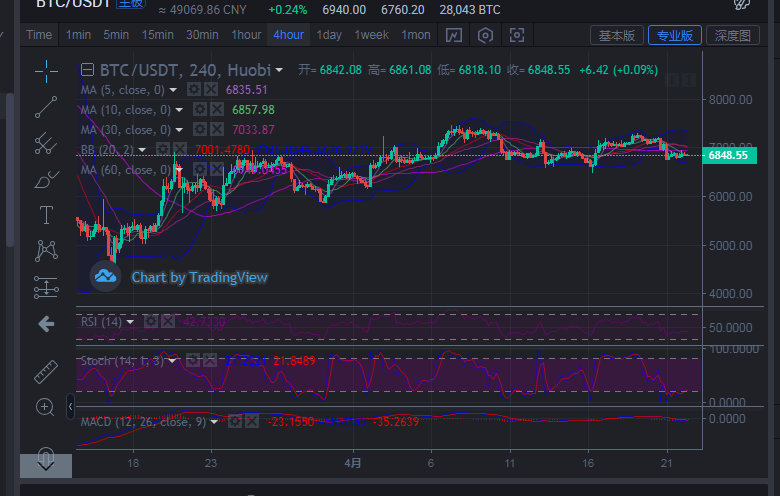Image resolution: width=780 pixels, height=496 pixels.
Task: Select the long position prediction tool
Action: coord(46,288)
